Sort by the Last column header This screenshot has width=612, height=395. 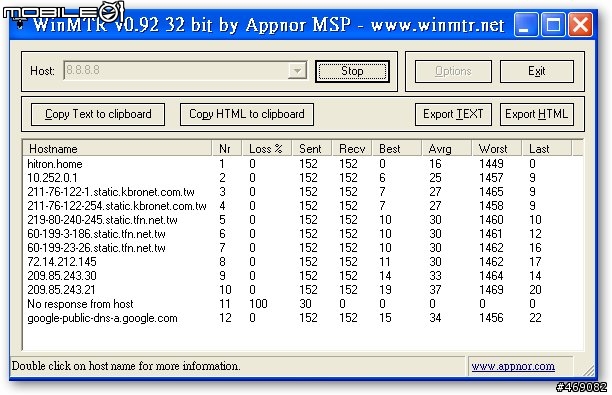point(547,149)
